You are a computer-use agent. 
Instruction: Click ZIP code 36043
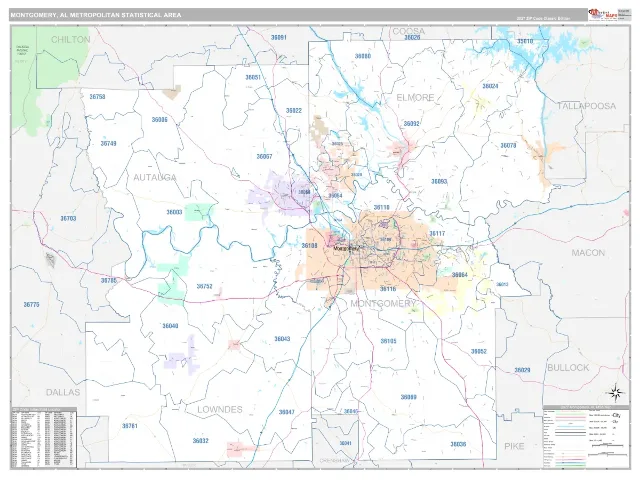[282, 339]
